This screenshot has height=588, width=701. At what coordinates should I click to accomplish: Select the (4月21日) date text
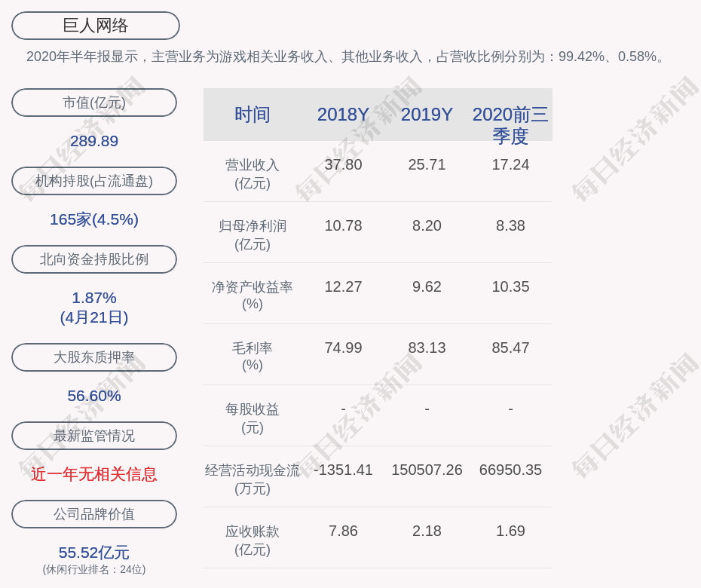pyautogui.click(x=94, y=317)
